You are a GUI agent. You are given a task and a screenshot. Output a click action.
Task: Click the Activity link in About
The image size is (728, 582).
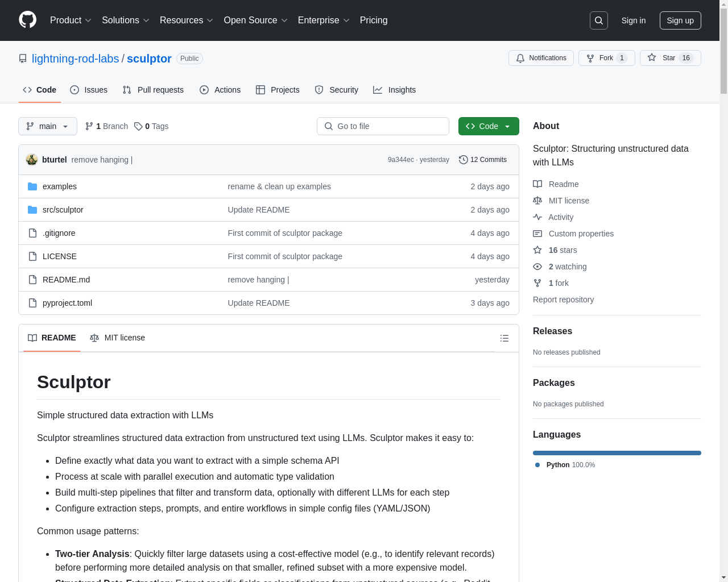click(x=561, y=217)
